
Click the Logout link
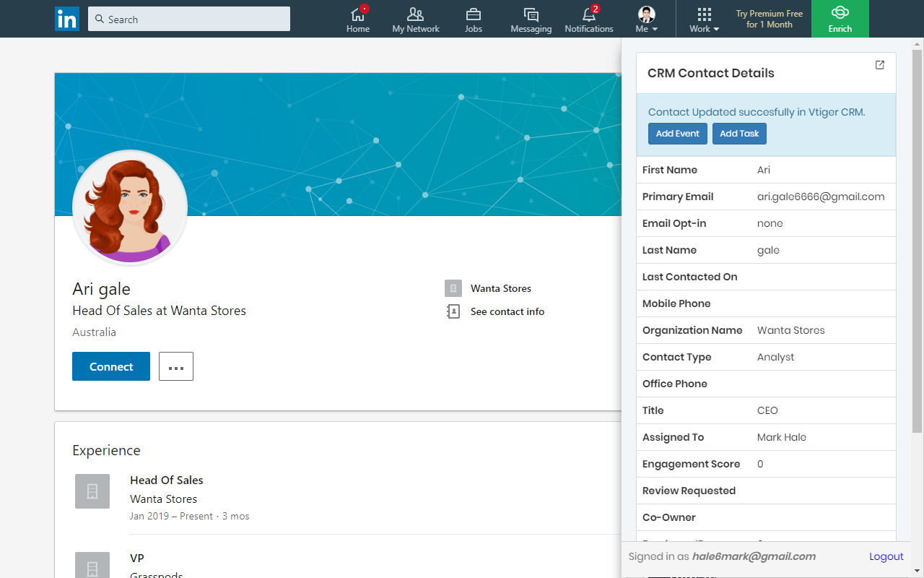[x=886, y=556]
